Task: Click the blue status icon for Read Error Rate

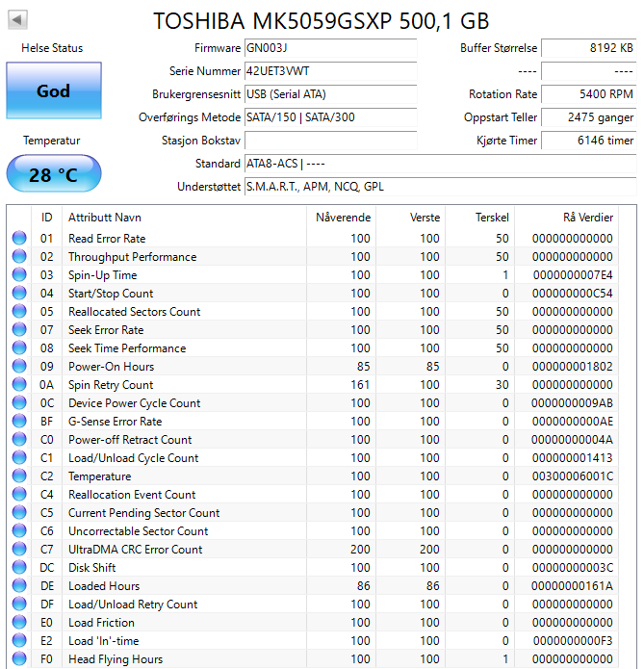Action: click(19, 239)
